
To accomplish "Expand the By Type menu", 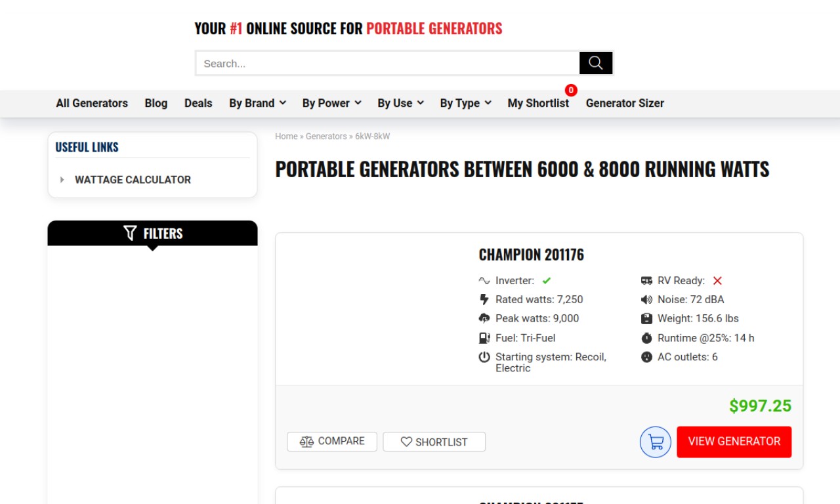I will (466, 103).
